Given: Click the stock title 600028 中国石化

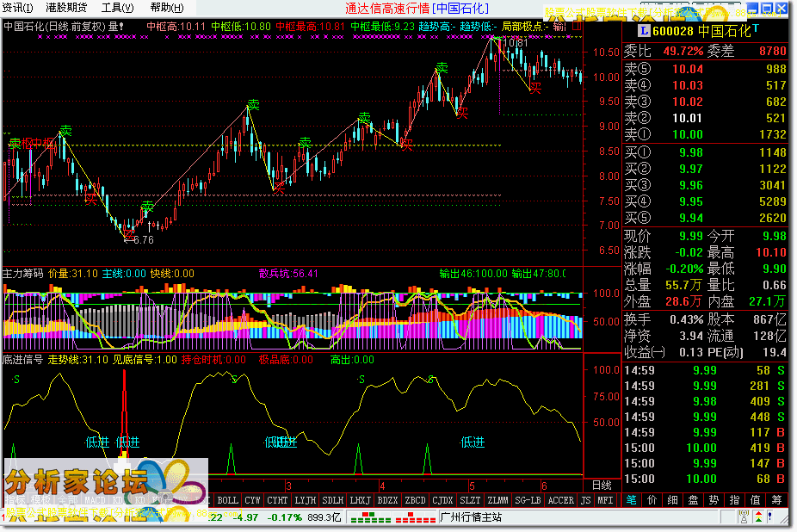Looking at the screenshot, I should [x=701, y=31].
